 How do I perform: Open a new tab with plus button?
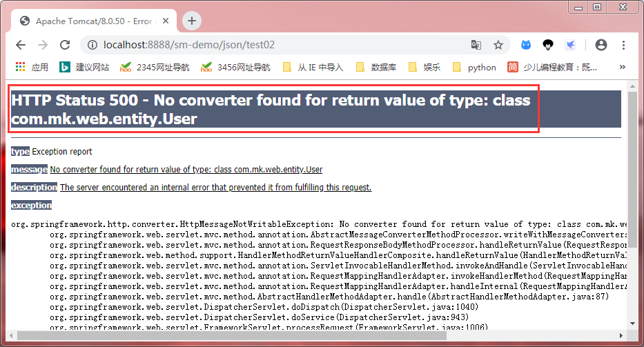(192, 21)
